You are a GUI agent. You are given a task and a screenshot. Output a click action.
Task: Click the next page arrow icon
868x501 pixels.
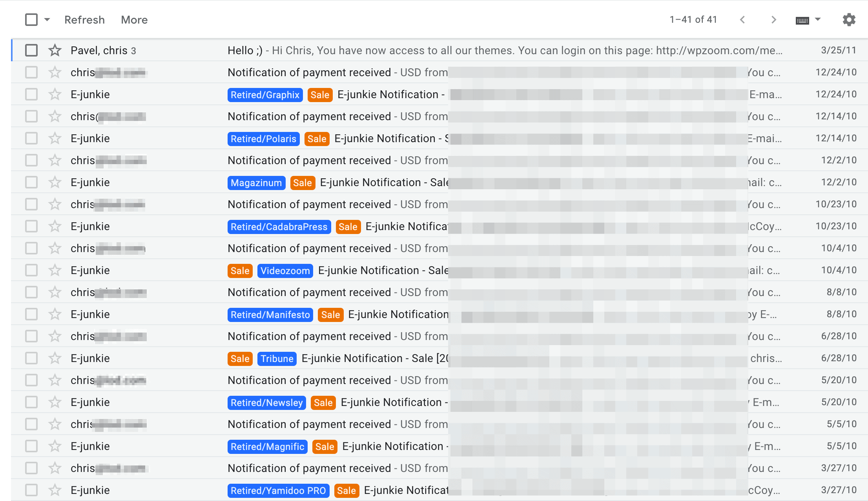[x=774, y=19]
